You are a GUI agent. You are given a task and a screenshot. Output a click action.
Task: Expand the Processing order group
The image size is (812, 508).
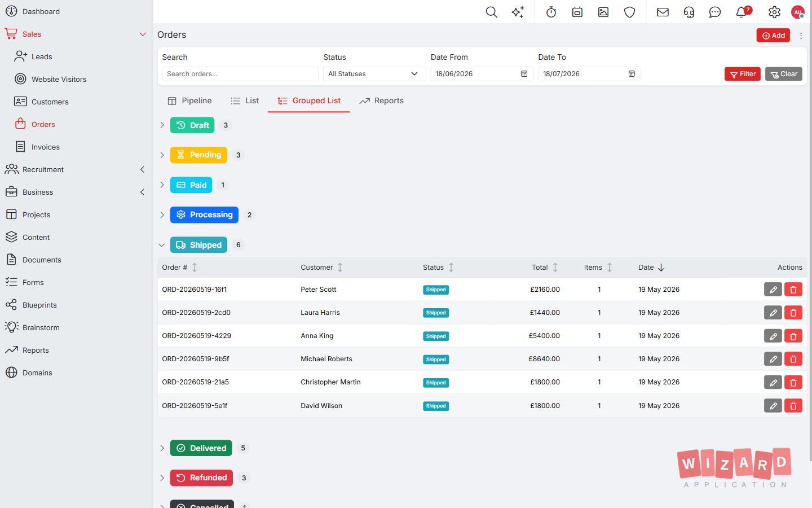[x=162, y=215]
